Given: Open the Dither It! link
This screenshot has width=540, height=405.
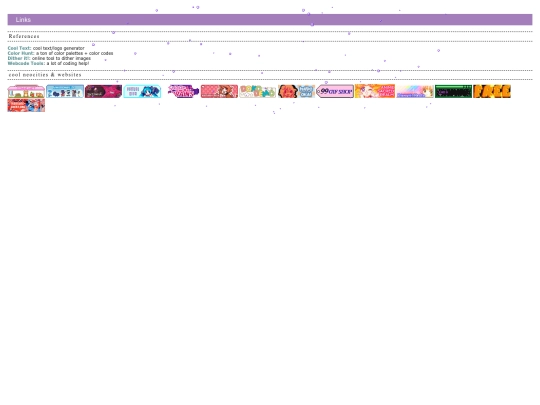Looking at the screenshot, I should coord(19,58).
